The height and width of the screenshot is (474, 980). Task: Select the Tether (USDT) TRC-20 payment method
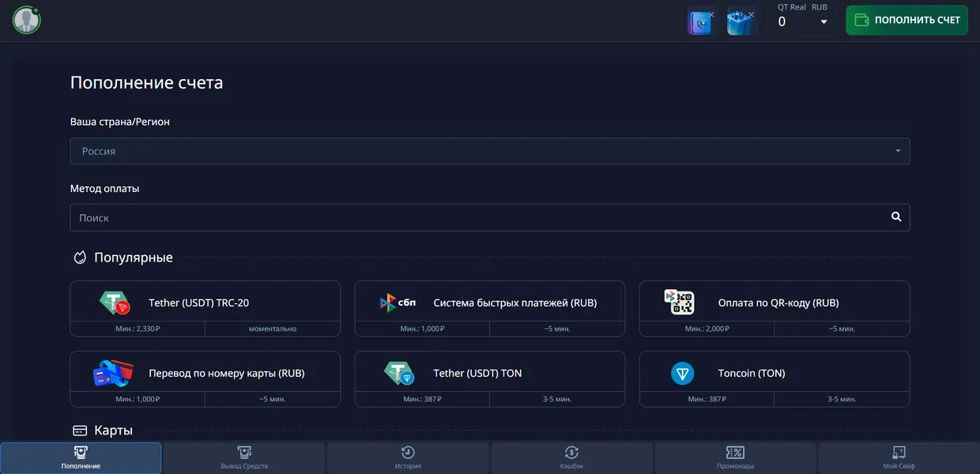click(205, 302)
